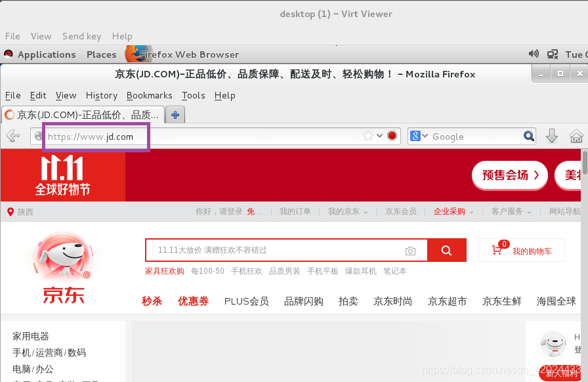Click 每100-50 hot search link
Image resolution: width=588 pixels, height=382 pixels.
tap(207, 271)
